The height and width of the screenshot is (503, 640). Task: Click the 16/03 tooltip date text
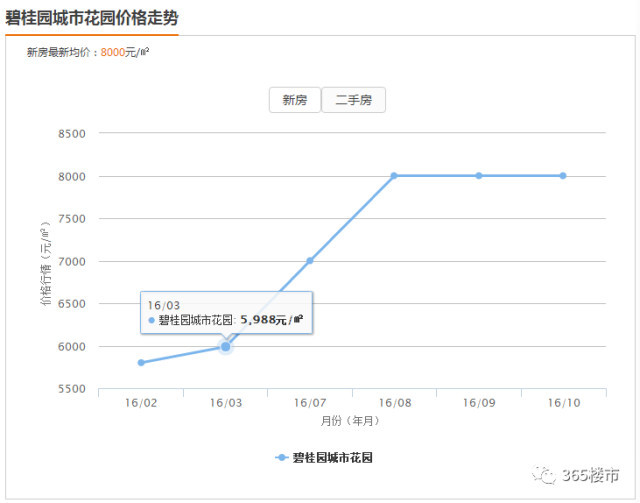point(164,305)
